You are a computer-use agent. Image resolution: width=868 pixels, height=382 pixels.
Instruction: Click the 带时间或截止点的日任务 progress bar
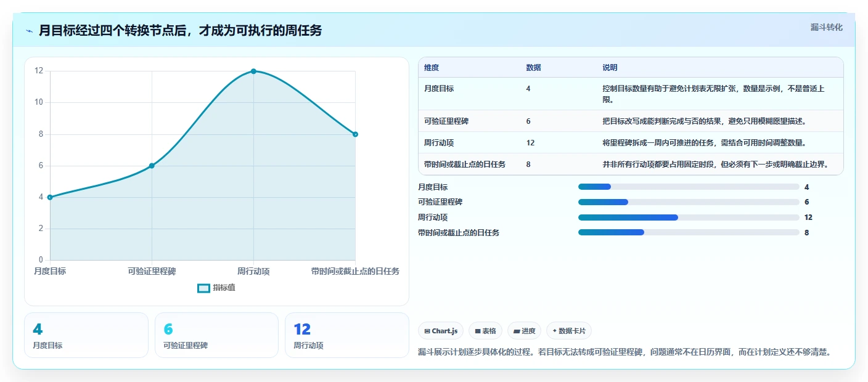click(x=689, y=233)
